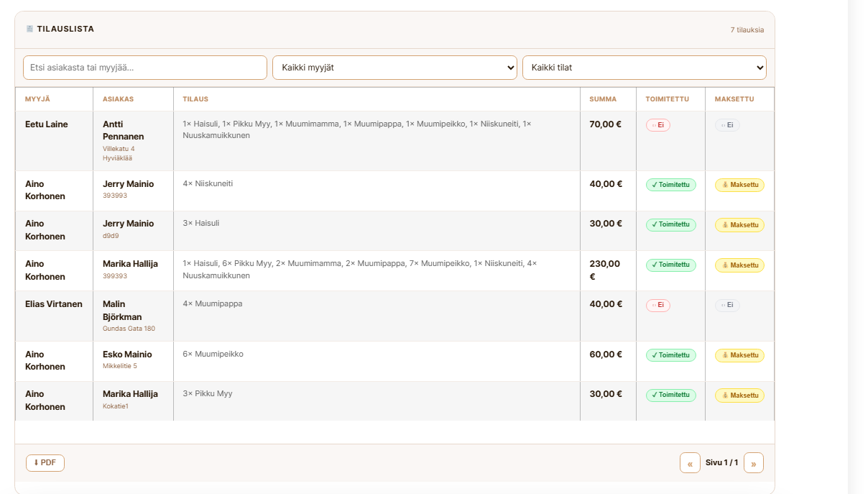Viewport: 868px width, 494px height.
Task: Open the Kaikki tilat status filter dropdown
Action: 645,68
